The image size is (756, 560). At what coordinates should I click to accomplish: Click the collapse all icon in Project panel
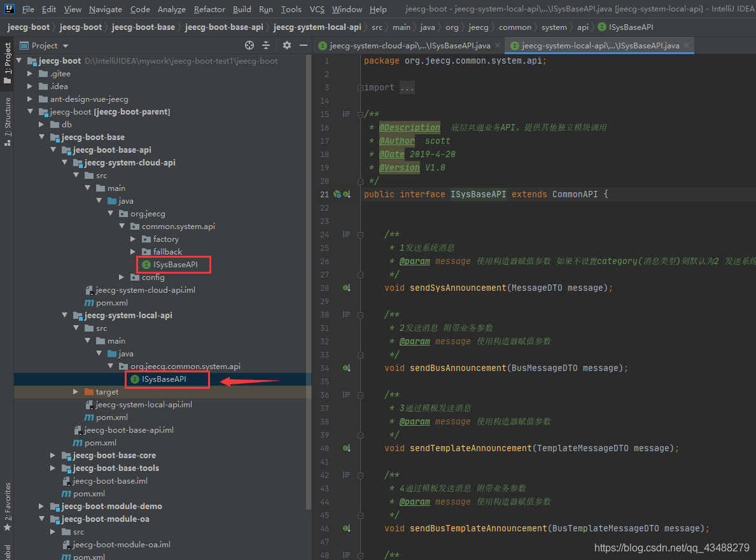pyautogui.click(x=266, y=45)
